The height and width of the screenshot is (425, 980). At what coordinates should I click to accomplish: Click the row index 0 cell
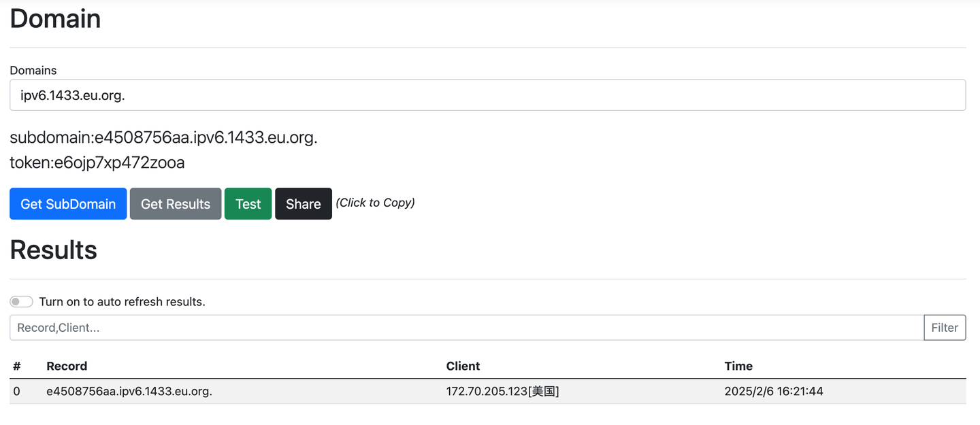[17, 392]
